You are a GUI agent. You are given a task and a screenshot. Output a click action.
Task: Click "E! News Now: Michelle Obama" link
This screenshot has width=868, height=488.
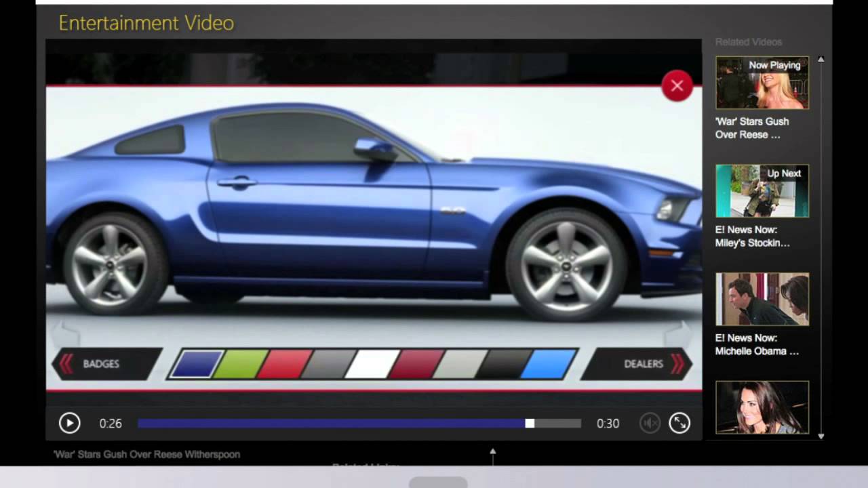coord(757,344)
